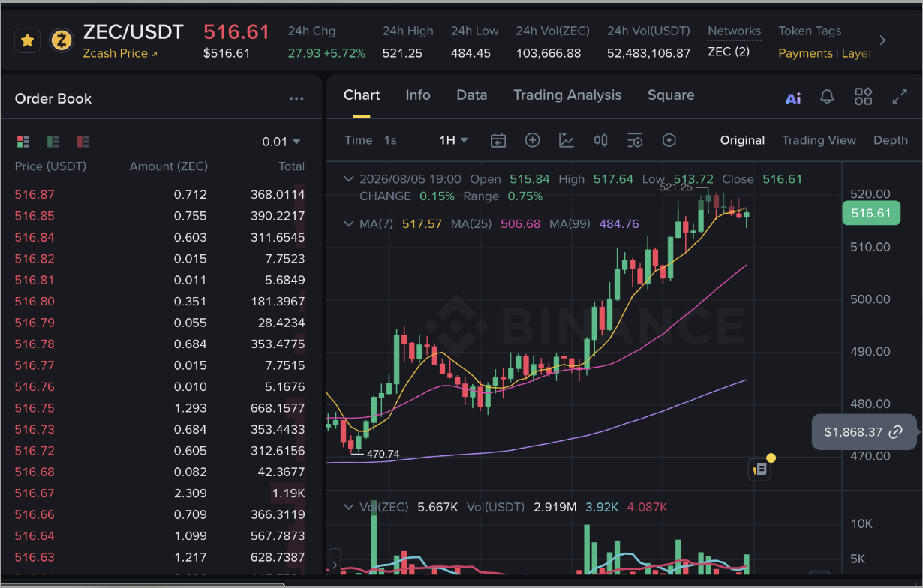Click the 516.61 current price tag
923x588 pixels.
870,214
